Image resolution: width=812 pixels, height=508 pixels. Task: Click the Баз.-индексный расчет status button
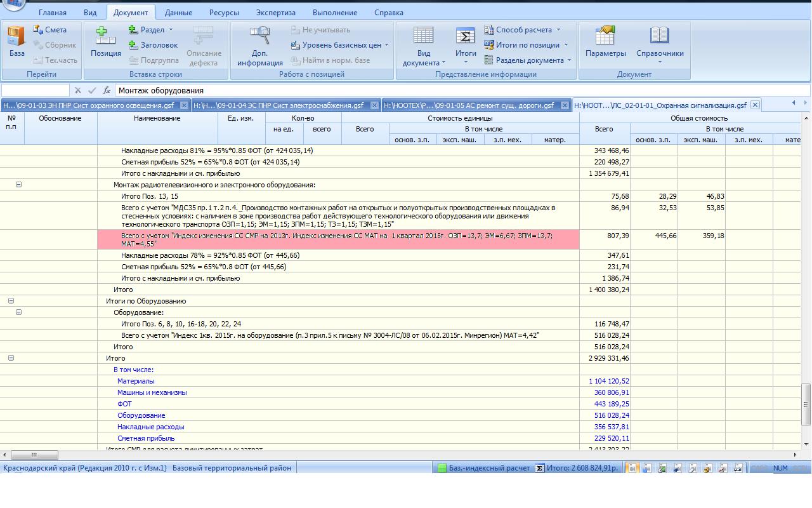pos(483,468)
